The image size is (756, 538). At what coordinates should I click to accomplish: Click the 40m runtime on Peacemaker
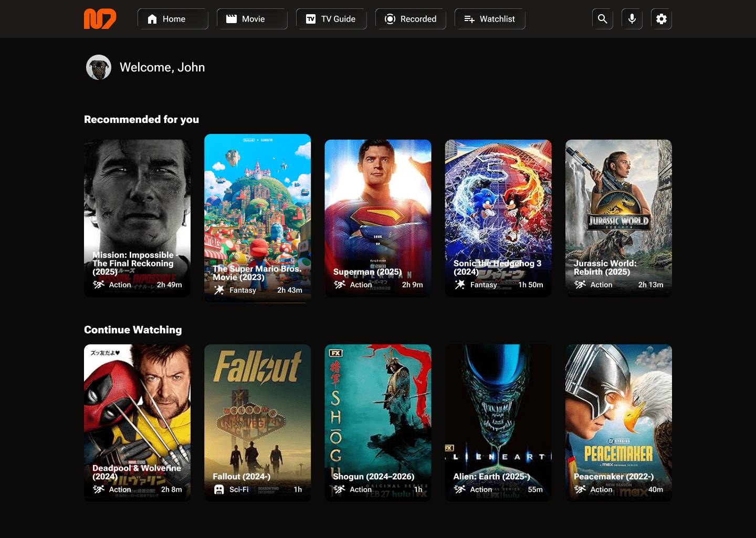click(x=656, y=490)
